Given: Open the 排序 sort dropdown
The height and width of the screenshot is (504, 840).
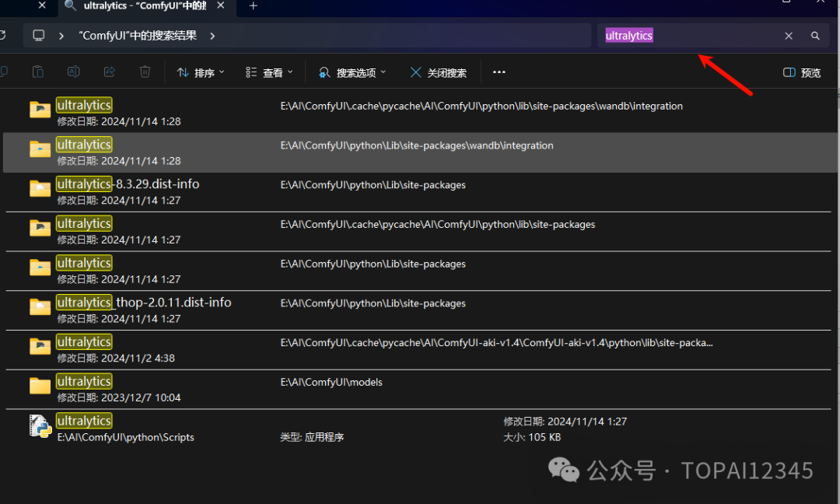Looking at the screenshot, I should 201,72.
